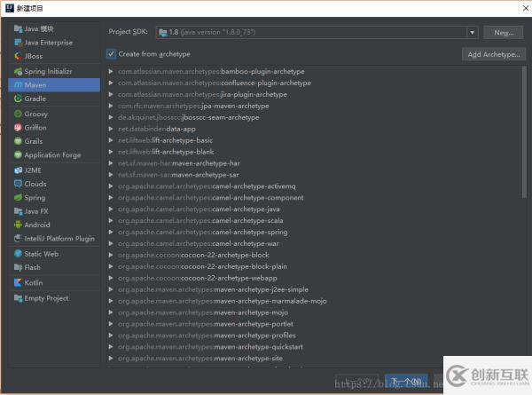This screenshot has width=532, height=395.
Task: Select Empty Project type
Action: point(54,298)
